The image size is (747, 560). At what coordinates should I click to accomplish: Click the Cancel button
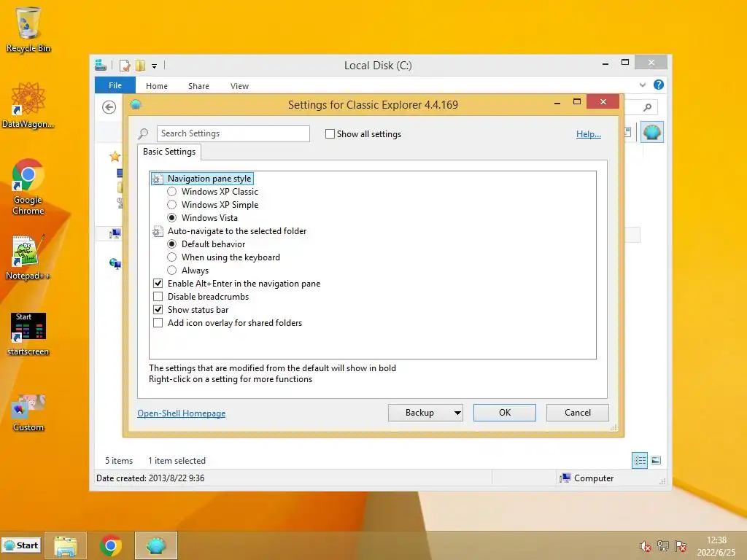click(x=578, y=413)
